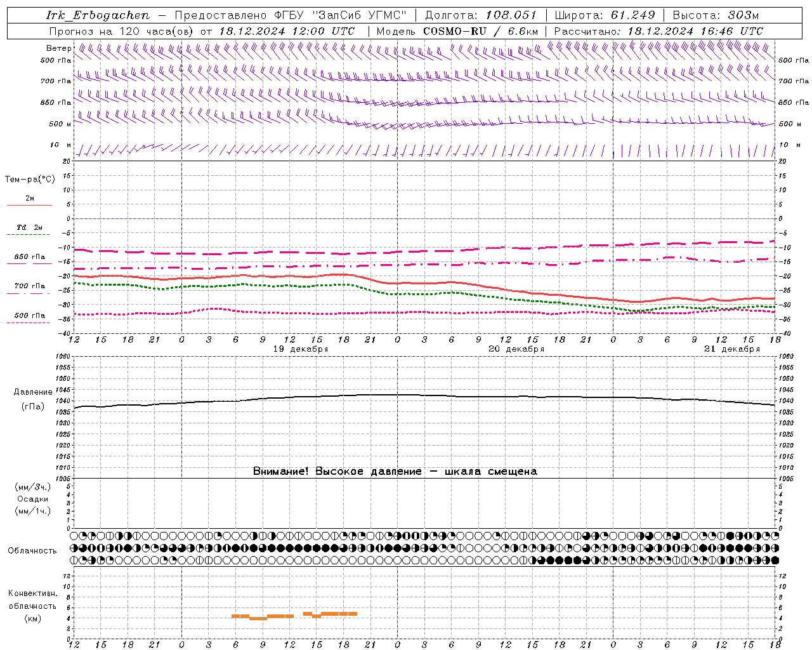Click the Облачность cloudiness label

click(x=32, y=551)
